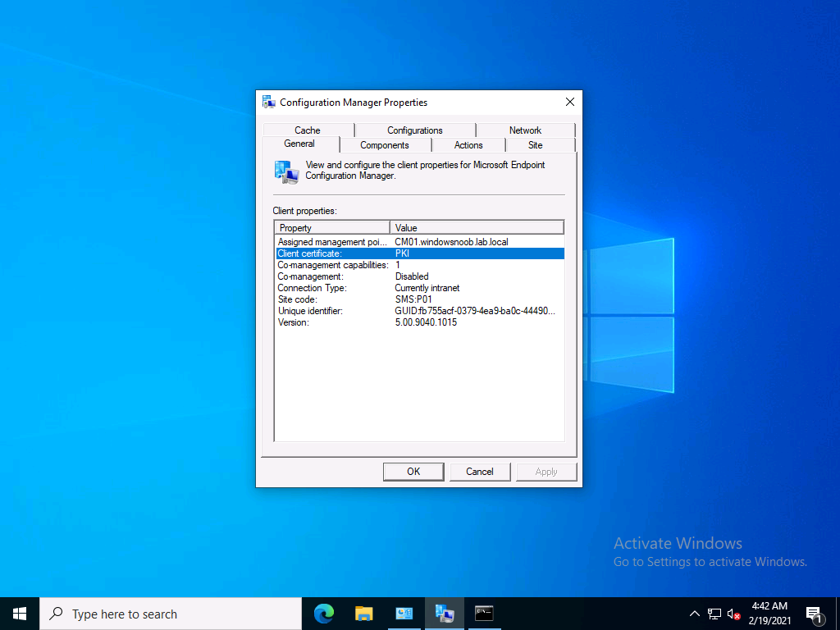The width and height of the screenshot is (840, 630).
Task: Show hidden system tray icons
Action: click(694, 614)
